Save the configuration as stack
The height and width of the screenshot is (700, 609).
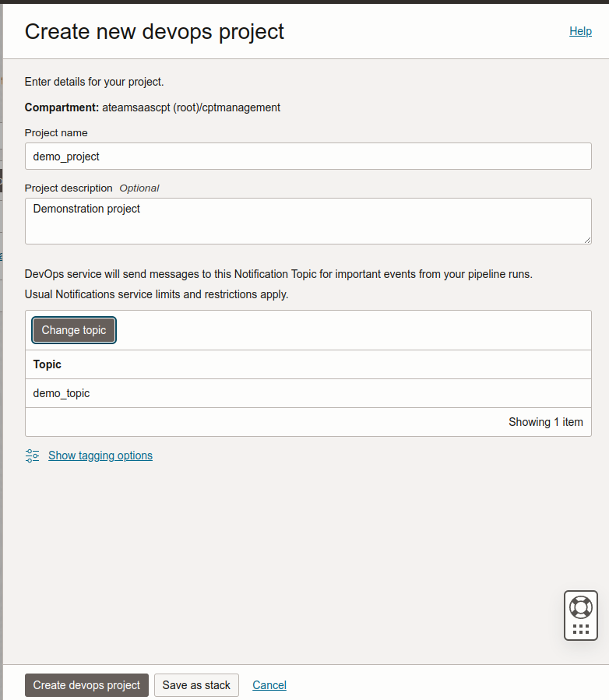click(x=196, y=685)
